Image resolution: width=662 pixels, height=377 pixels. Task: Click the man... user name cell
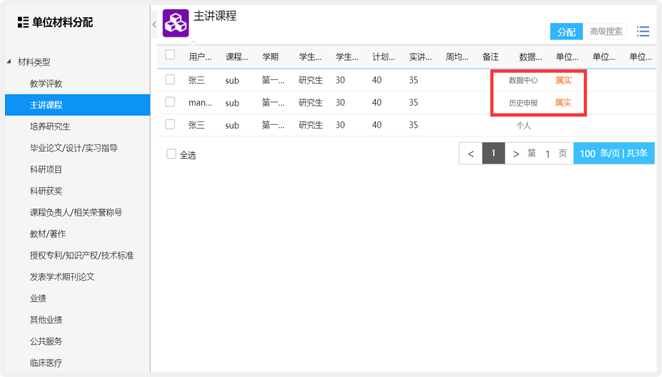(x=200, y=103)
